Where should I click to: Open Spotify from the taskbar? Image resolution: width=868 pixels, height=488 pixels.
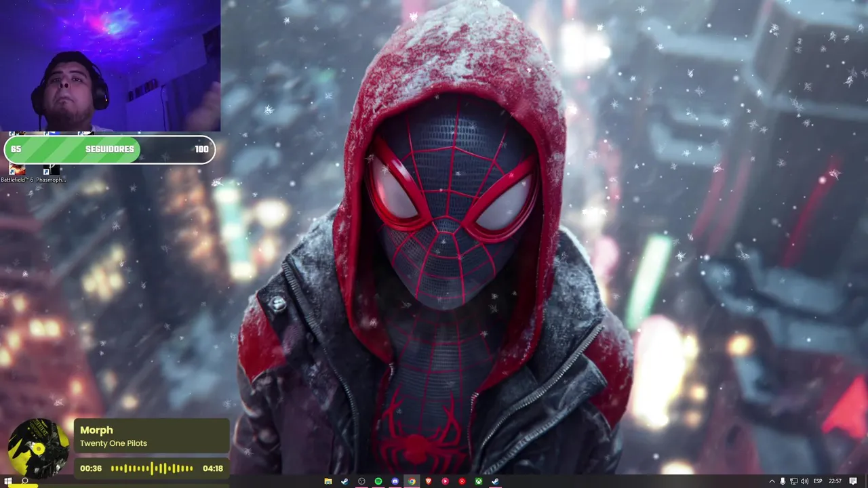tap(378, 481)
